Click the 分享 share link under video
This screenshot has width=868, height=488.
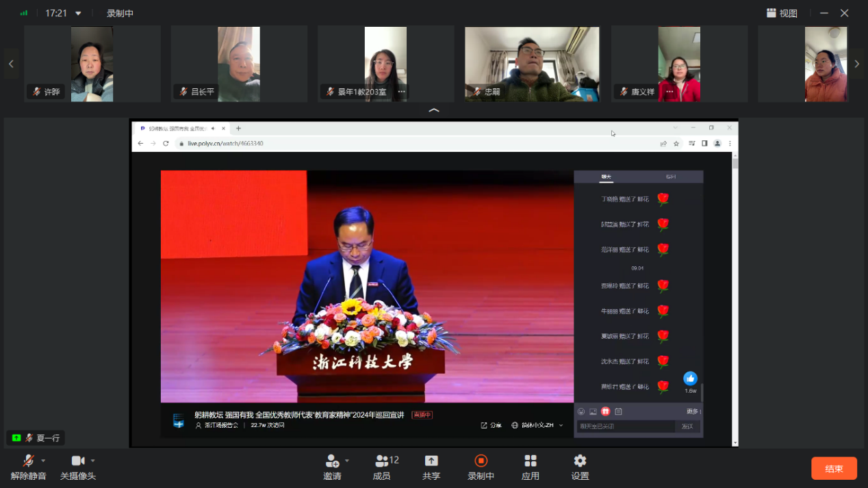pyautogui.click(x=492, y=425)
